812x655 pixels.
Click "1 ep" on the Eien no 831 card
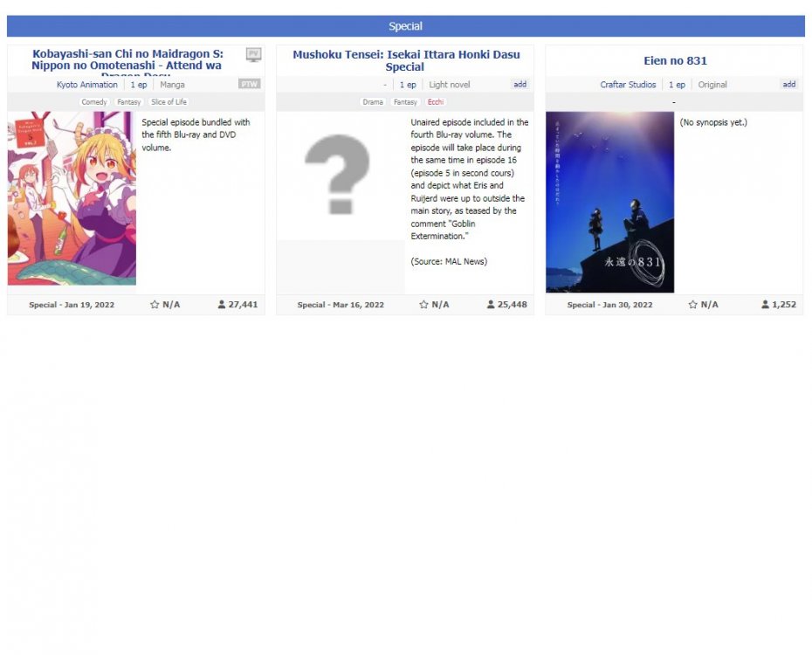pyautogui.click(x=677, y=85)
